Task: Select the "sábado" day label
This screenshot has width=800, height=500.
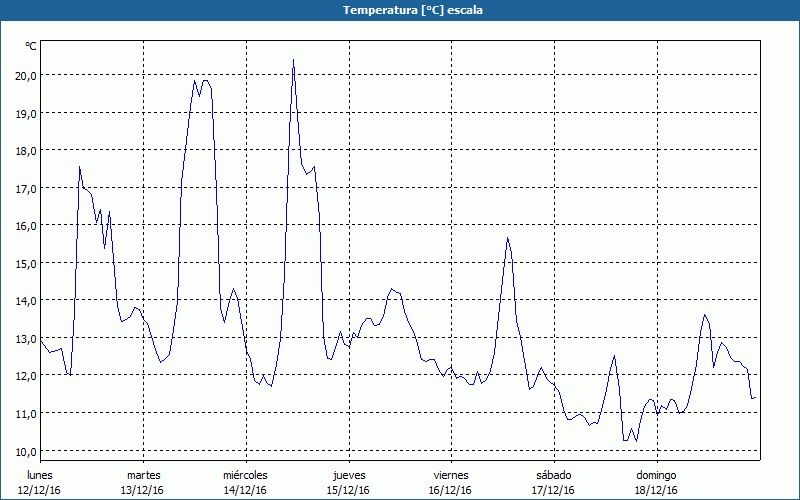Action: pyautogui.click(x=553, y=474)
